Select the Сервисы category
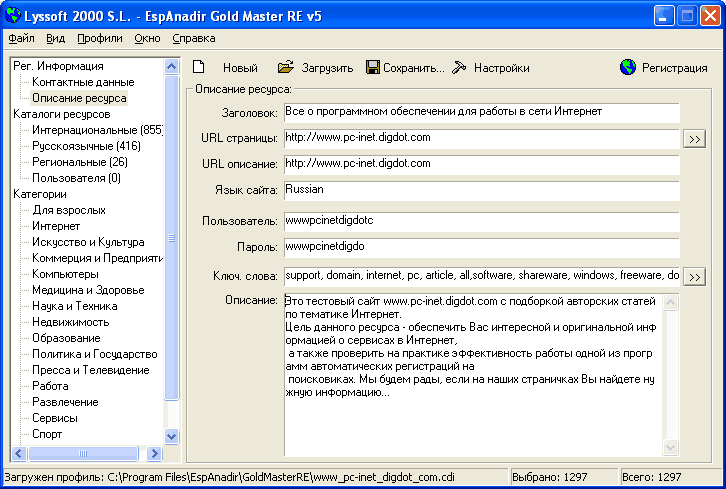 coord(55,418)
